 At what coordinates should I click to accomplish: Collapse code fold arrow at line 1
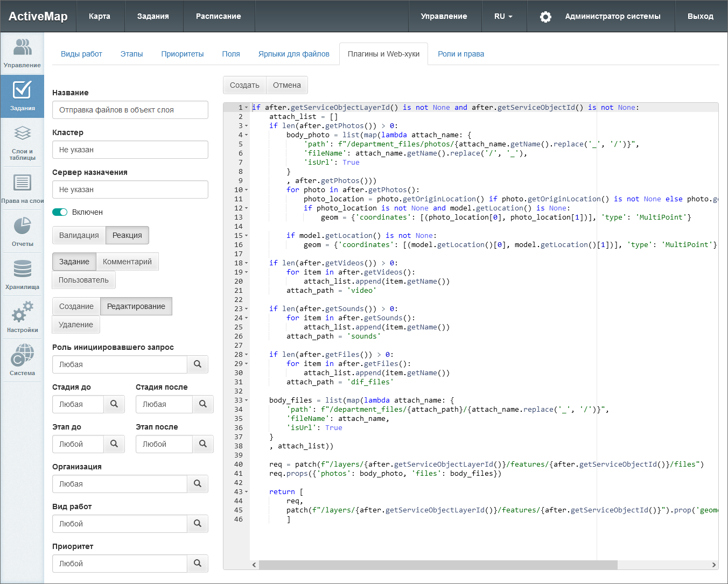247,108
